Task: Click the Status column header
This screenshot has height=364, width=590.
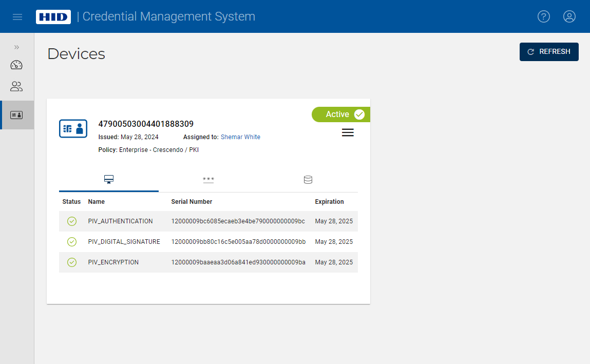Action: pos(71,202)
